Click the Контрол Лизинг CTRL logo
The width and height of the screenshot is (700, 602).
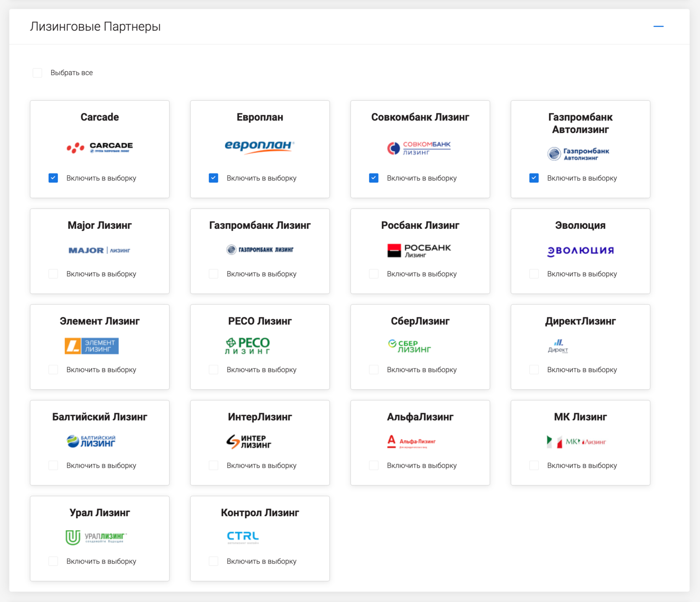[x=243, y=537]
